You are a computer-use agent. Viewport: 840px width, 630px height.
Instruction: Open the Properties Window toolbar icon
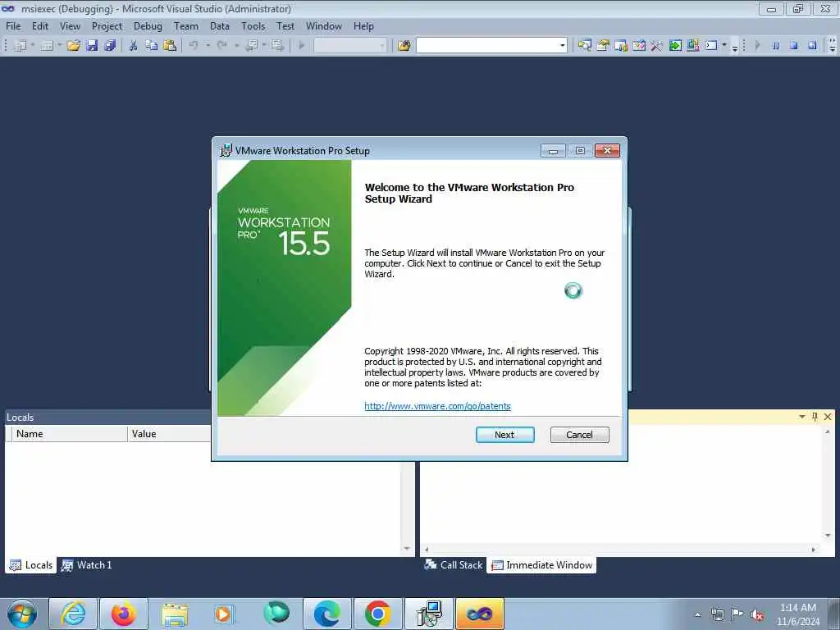tap(603, 46)
